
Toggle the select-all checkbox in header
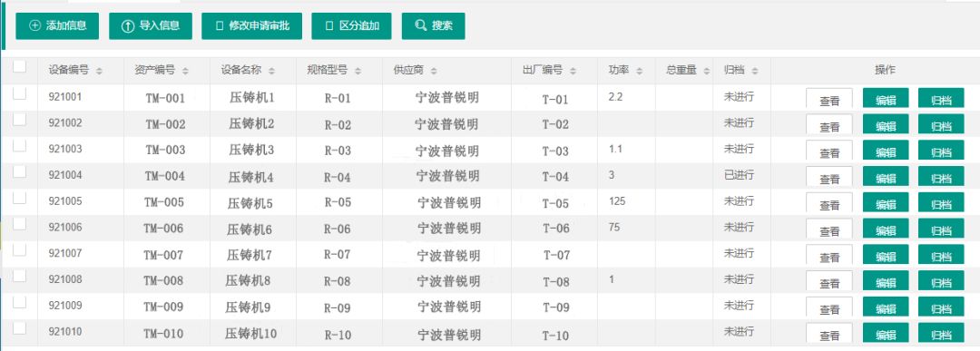click(x=19, y=66)
